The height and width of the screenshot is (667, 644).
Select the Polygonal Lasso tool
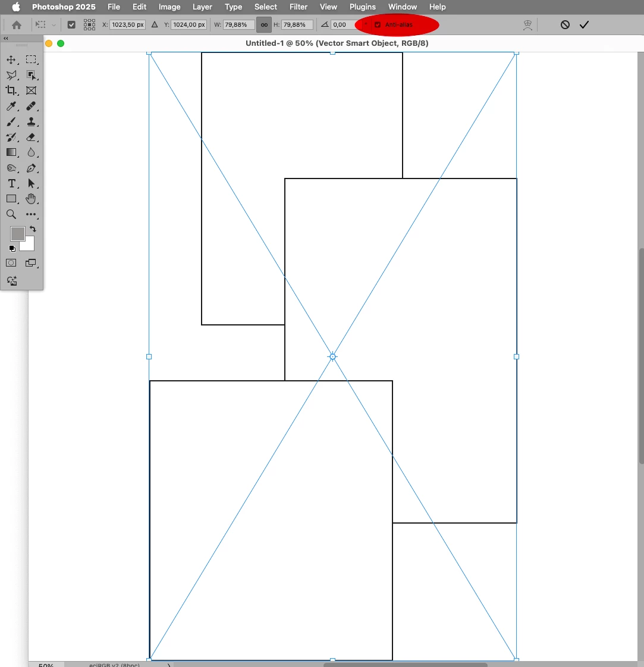(x=11, y=76)
